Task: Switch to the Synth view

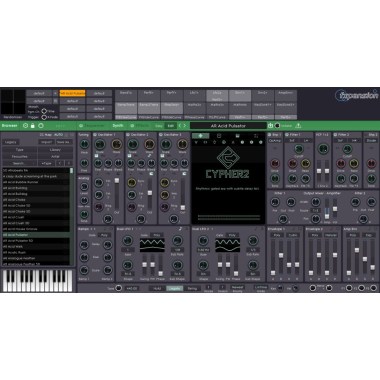Action: click(x=118, y=126)
